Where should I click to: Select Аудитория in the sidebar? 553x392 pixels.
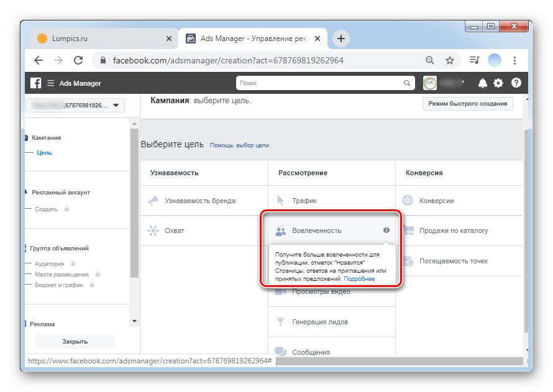pos(49,263)
